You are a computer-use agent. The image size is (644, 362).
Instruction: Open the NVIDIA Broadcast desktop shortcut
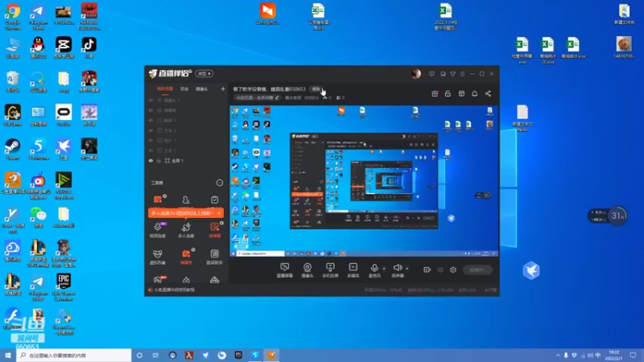(64, 186)
